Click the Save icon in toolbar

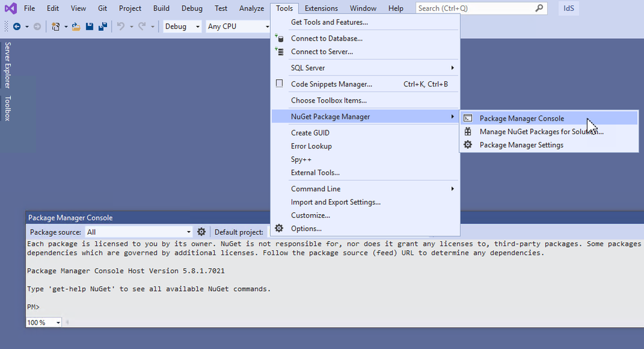(89, 26)
